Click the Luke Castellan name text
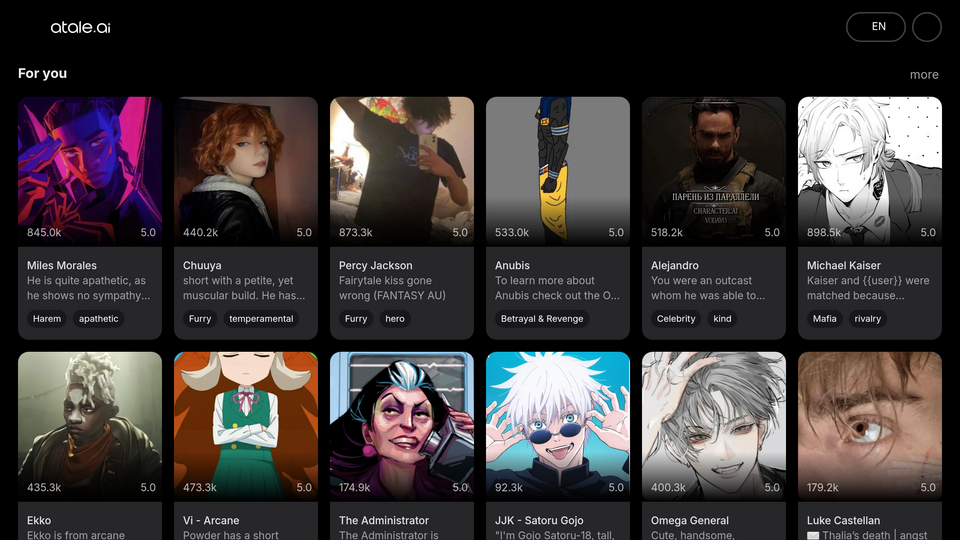Image resolution: width=960 pixels, height=540 pixels. point(844,520)
